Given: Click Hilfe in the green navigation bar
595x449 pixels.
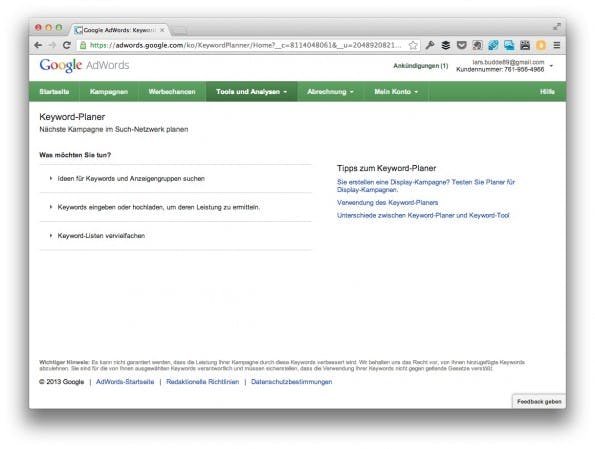Looking at the screenshot, I should click(x=547, y=91).
